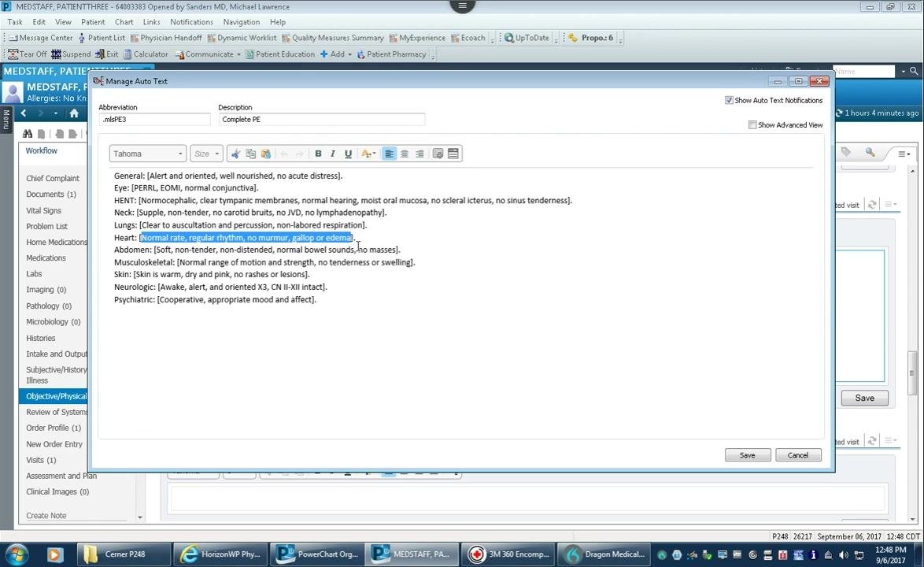The image size is (924, 567).
Task: Open the Tahoma font dropdown
Action: pyautogui.click(x=148, y=154)
